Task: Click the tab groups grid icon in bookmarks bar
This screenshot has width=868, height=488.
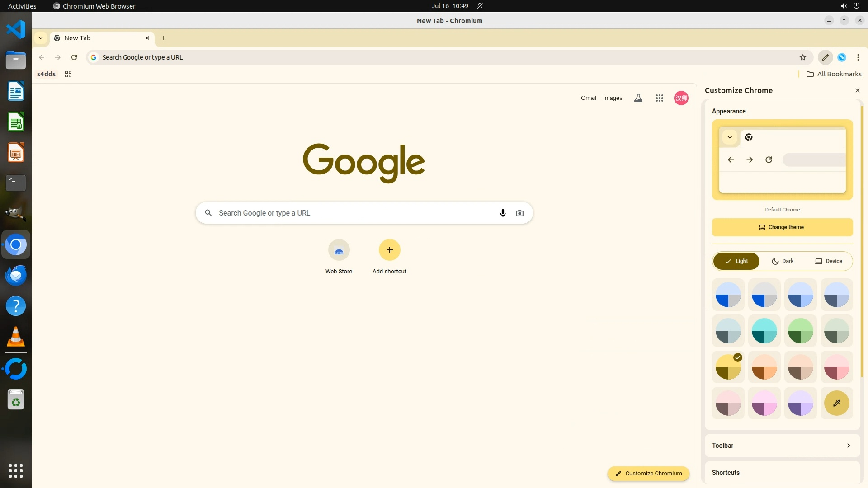Action: (x=68, y=74)
